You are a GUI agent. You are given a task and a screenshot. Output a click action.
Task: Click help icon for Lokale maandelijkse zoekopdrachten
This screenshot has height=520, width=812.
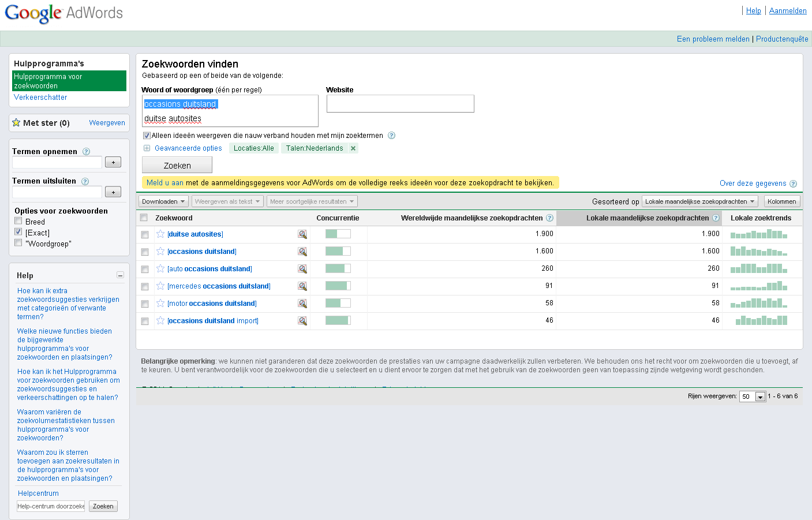tap(716, 218)
